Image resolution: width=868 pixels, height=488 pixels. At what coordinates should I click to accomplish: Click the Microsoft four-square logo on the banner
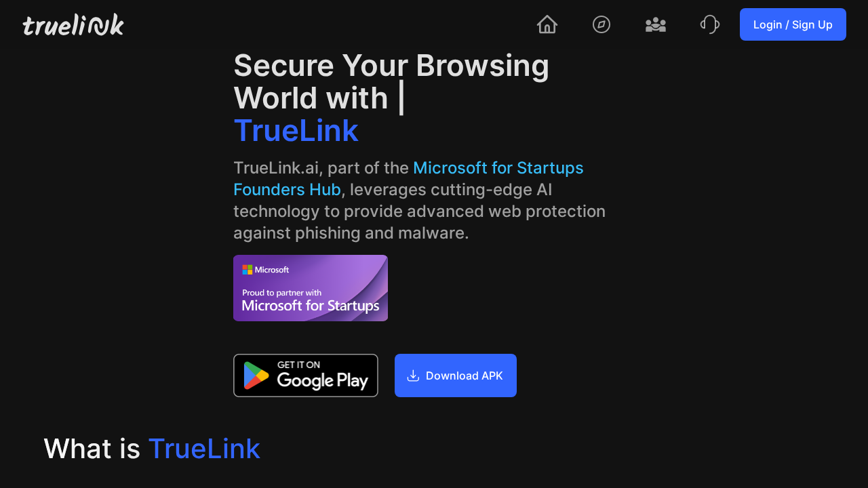coord(248,269)
